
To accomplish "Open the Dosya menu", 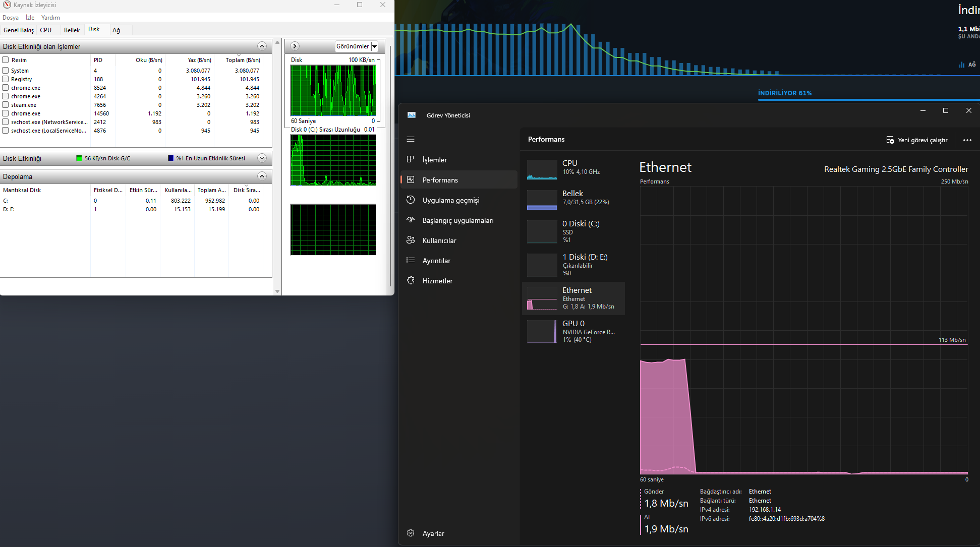I will click(x=10, y=18).
